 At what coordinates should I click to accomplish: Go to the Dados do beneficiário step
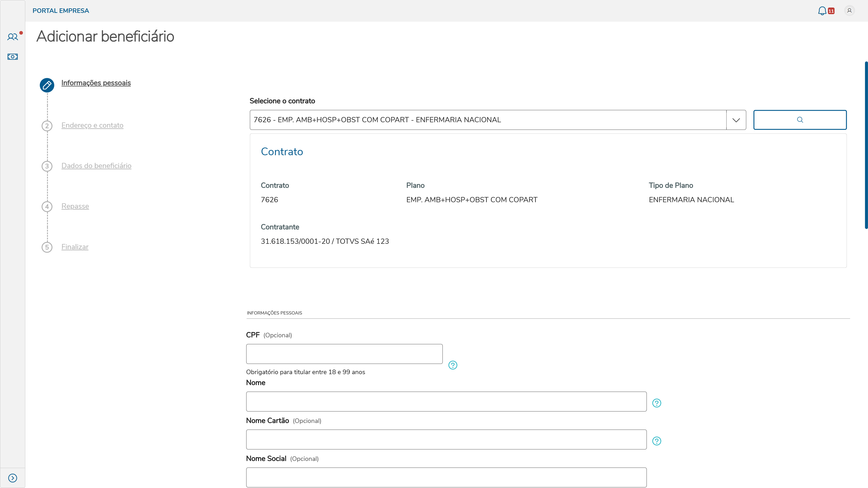click(x=96, y=166)
